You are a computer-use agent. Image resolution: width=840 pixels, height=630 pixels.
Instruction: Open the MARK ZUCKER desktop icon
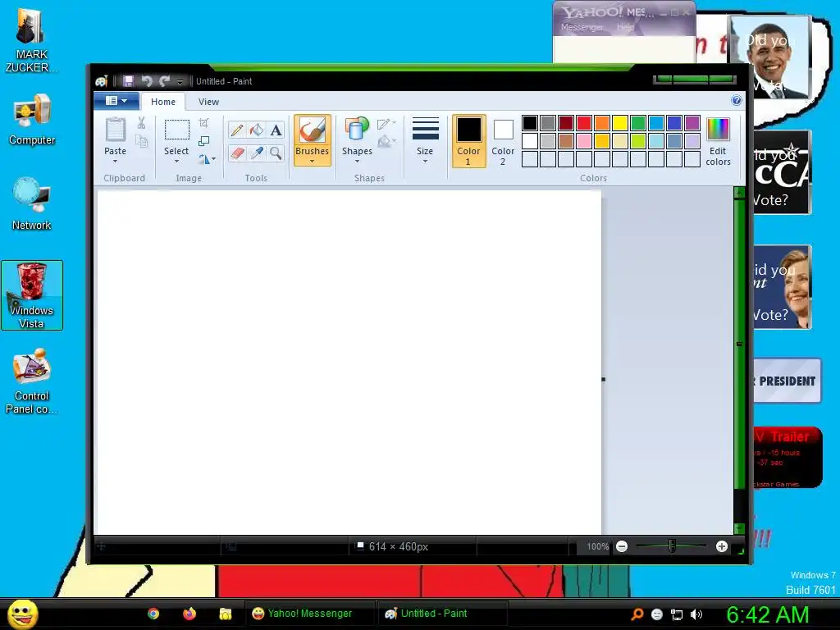point(31,40)
